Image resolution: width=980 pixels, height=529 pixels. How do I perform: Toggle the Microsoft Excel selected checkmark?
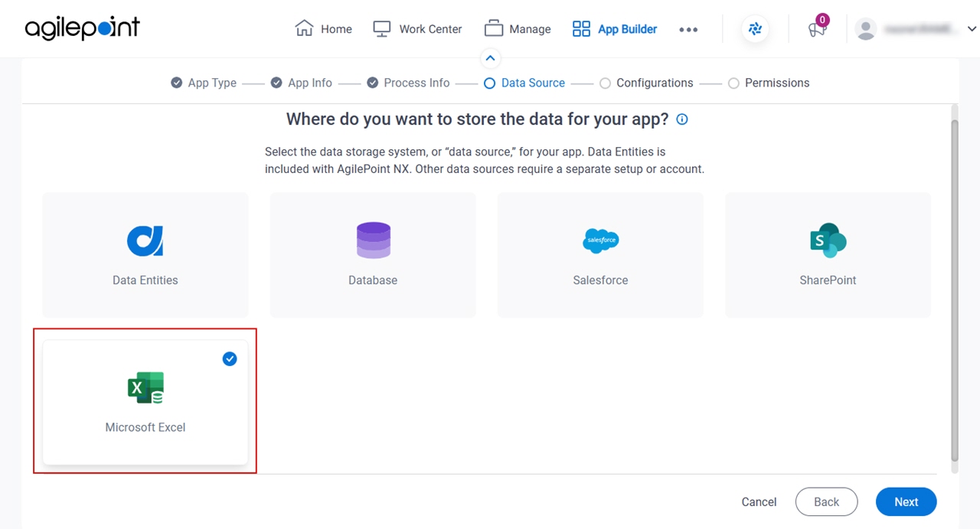point(230,358)
